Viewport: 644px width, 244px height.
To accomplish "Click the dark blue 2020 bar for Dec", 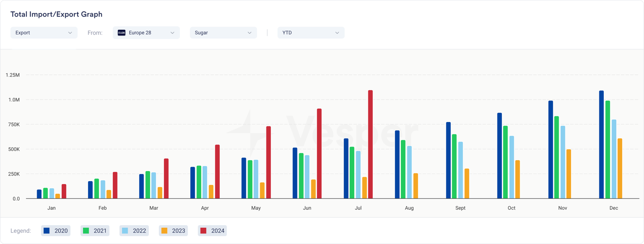I will pos(601,145).
